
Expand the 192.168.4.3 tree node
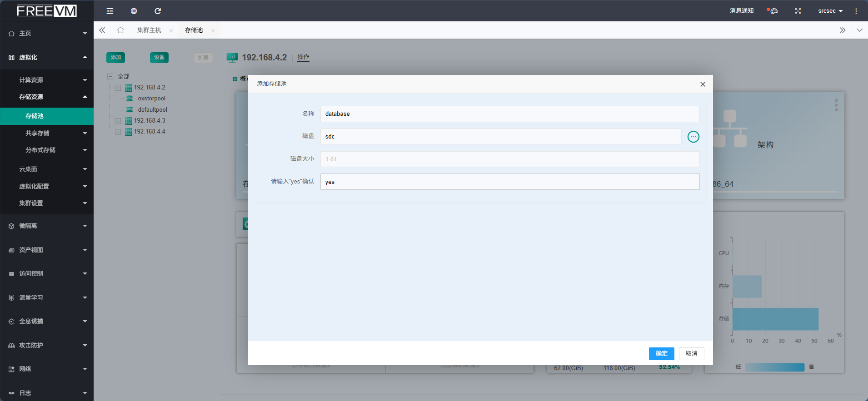click(x=118, y=121)
